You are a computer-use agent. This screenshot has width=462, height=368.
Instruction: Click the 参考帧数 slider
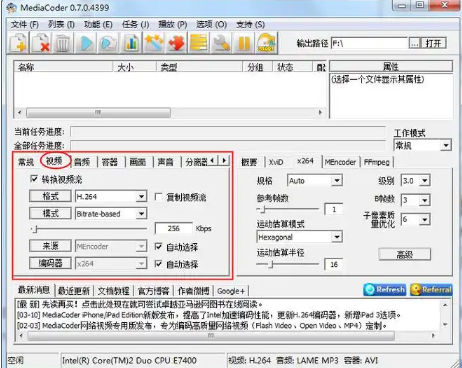(288, 209)
